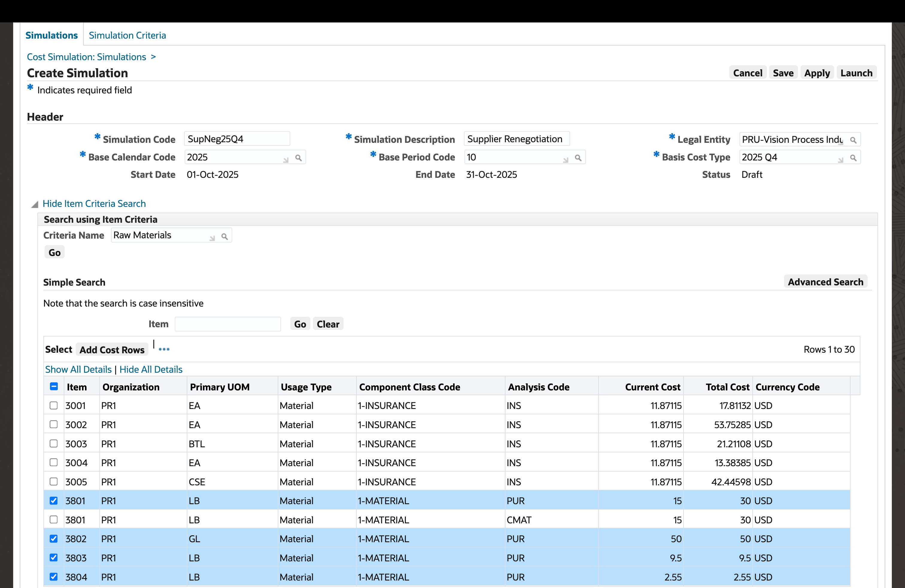The width and height of the screenshot is (905, 588).
Task: Click the required field asterisk legend icon
Action: click(x=30, y=88)
